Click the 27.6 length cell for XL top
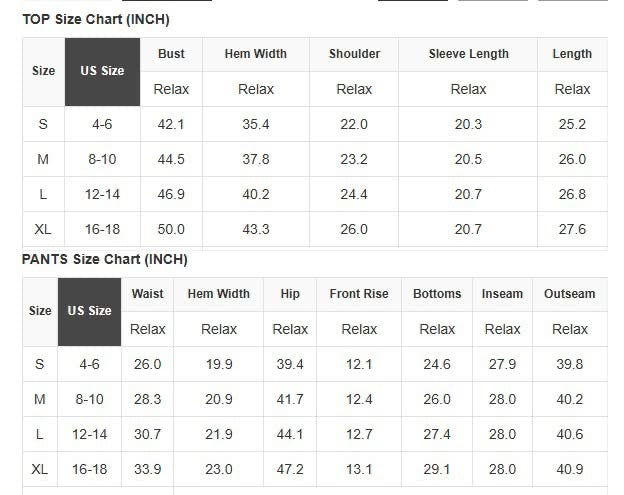 [x=572, y=230]
